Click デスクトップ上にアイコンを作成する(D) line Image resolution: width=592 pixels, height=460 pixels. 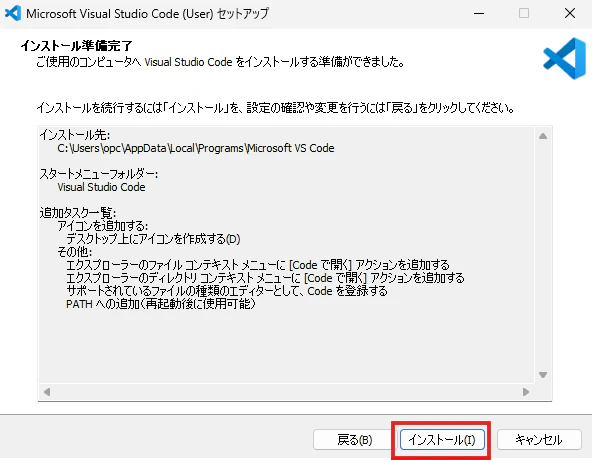coord(153,239)
